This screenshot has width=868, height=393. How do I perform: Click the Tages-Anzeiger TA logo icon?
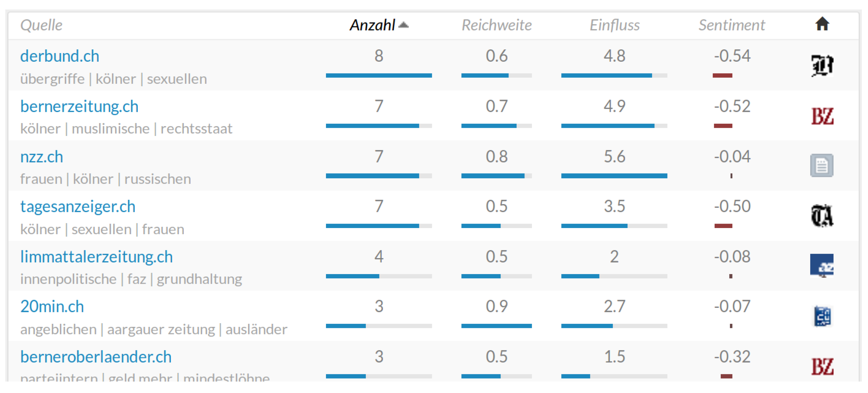click(822, 216)
